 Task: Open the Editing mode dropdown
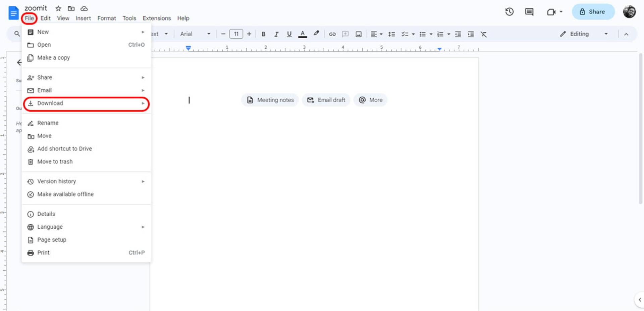[x=583, y=34]
